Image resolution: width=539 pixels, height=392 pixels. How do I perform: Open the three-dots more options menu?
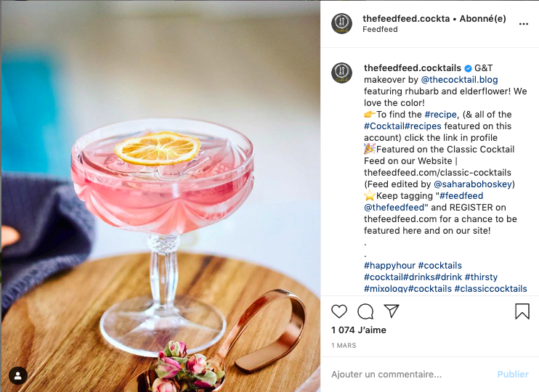pos(523,24)
